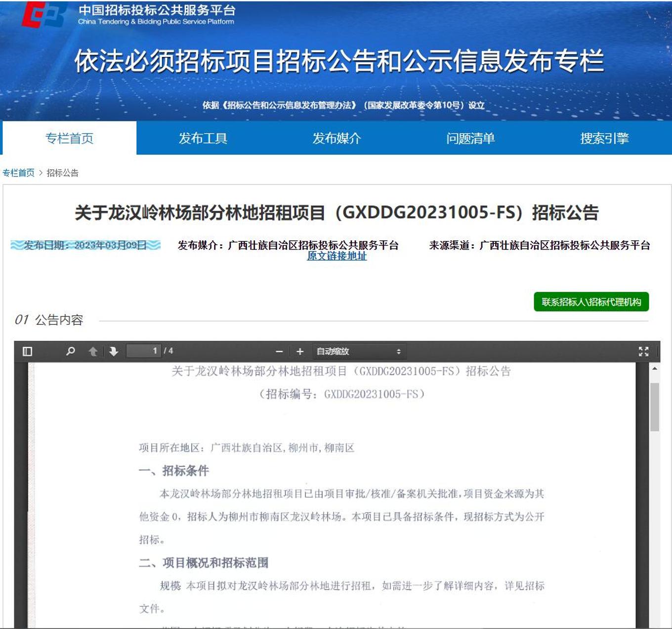Click the PDF page number field

(144, 351)
